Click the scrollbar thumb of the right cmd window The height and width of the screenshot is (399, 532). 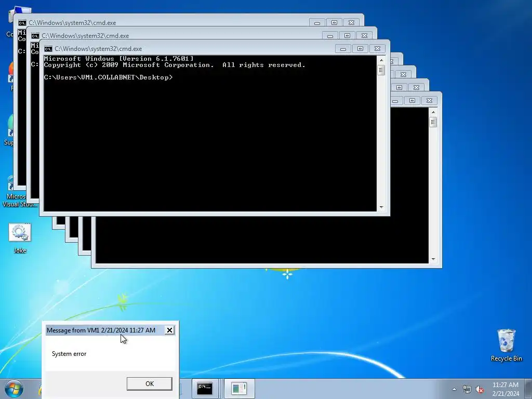[x=433, y=122]
